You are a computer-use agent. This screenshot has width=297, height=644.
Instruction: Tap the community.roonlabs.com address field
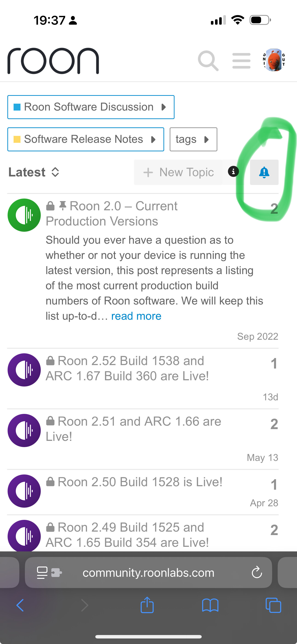(148, 573)
